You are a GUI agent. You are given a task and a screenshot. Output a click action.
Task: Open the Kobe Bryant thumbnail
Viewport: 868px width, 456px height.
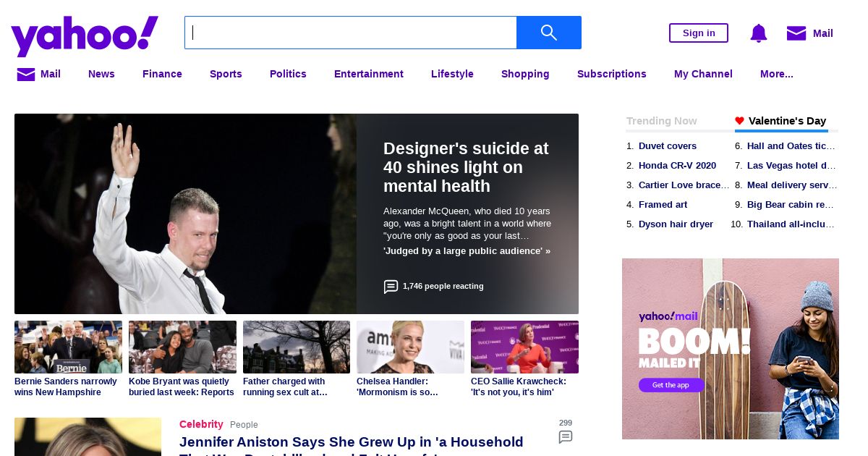click(x=182, y=347)
